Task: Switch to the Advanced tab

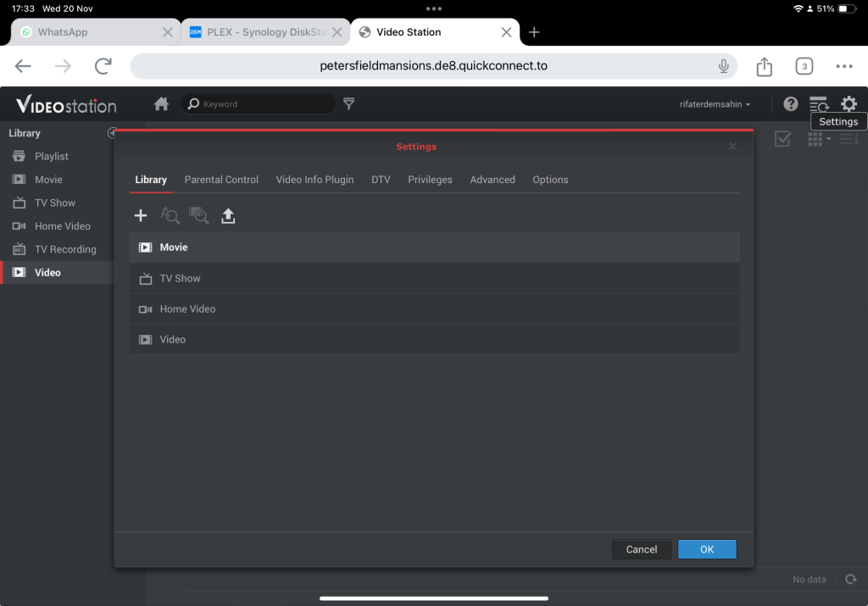Action: [x=492, y=180]
